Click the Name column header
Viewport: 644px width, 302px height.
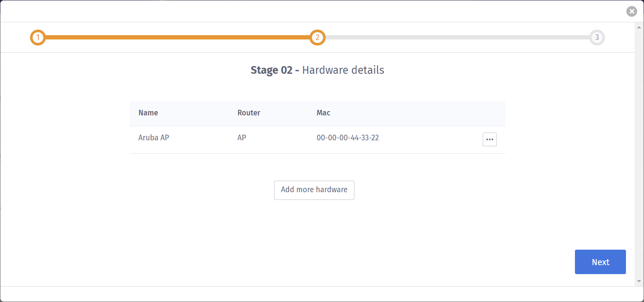148,113
